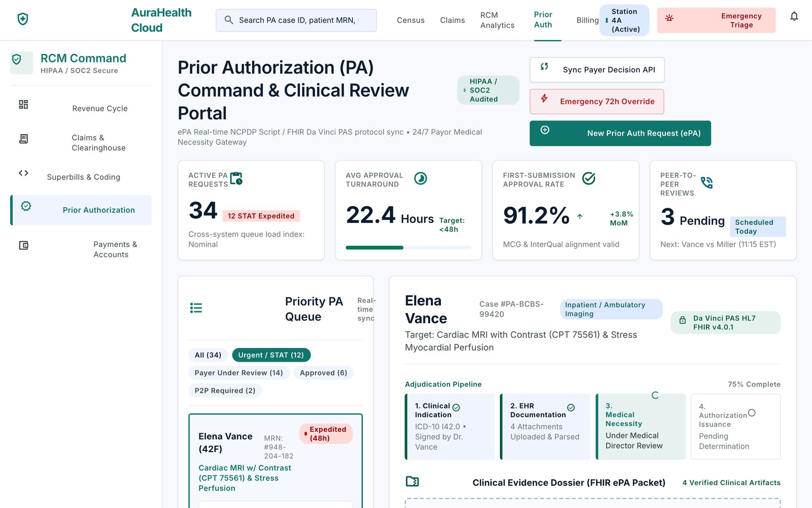Open the Clinical Indication pipeline step
Screen dimensions: 812x508
[x=450, y=427]
